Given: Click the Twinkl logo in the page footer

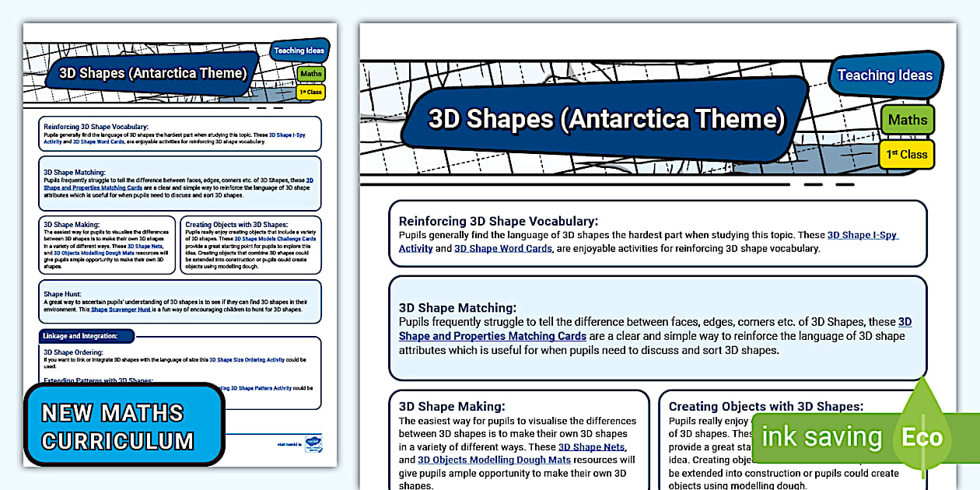Looking at the screenshot, I should 313,443.
